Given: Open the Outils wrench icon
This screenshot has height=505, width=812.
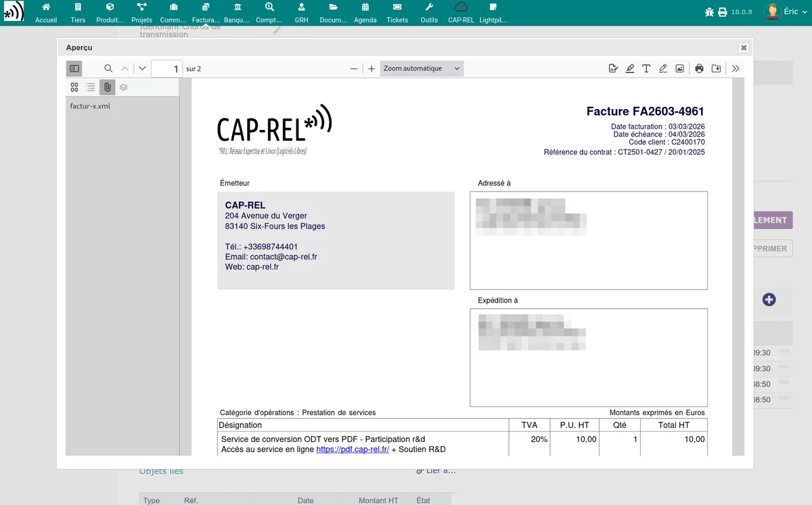Looking at the screenshot, I should [x=429, y=7].
